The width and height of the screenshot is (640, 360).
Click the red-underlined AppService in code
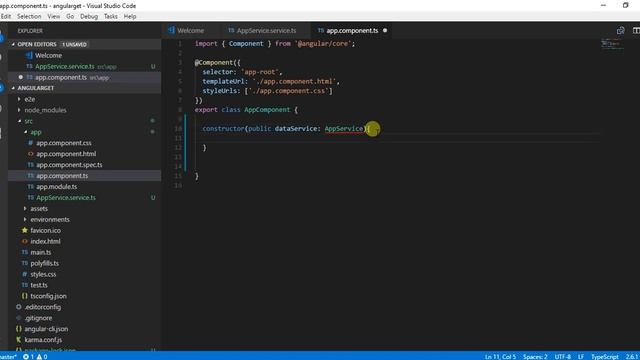[344, 129]
